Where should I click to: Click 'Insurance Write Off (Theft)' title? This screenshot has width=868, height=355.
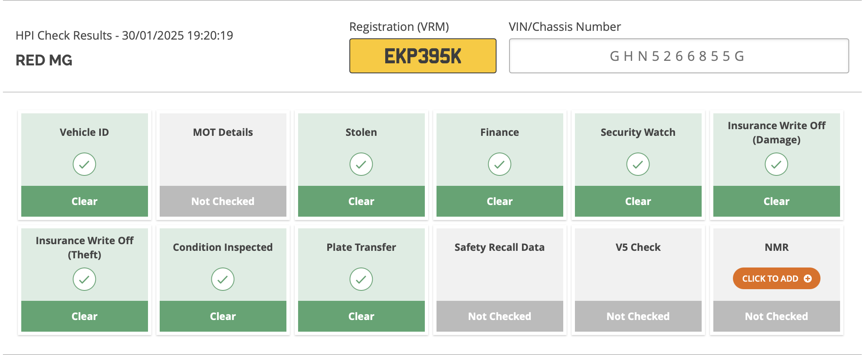click(85, 247)
